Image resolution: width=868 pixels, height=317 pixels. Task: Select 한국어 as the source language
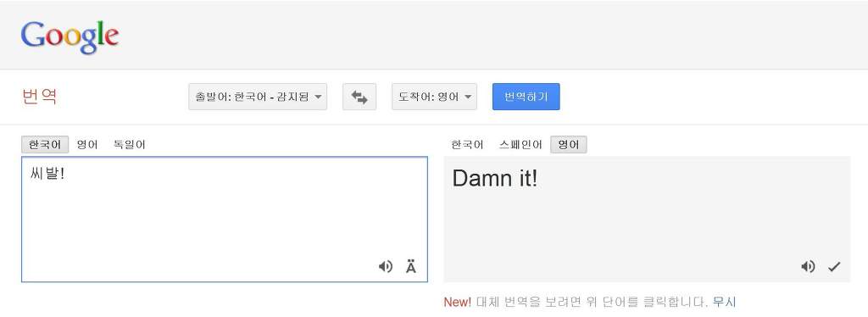pyautogui.click(x=45, y=144)
